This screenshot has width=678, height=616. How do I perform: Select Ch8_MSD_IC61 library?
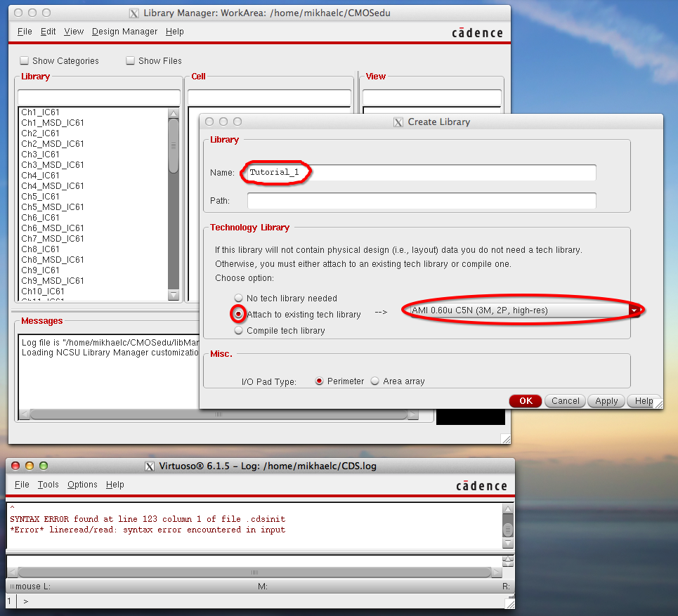coord(52,259)
